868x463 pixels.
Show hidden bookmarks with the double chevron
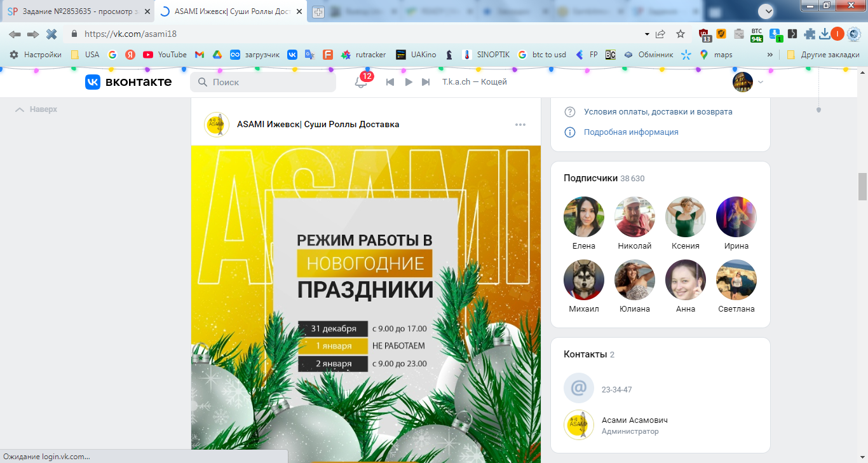770,55
